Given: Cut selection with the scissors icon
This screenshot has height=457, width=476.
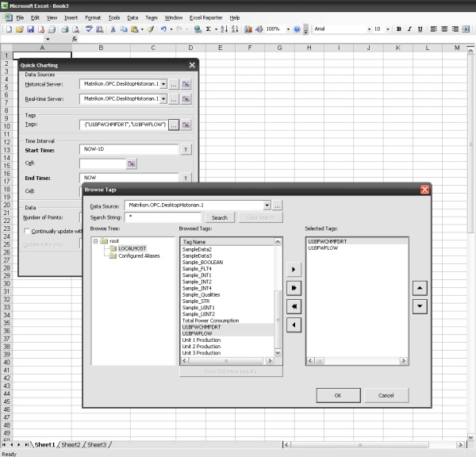Looking at the screenshot, I should point(113,29).
